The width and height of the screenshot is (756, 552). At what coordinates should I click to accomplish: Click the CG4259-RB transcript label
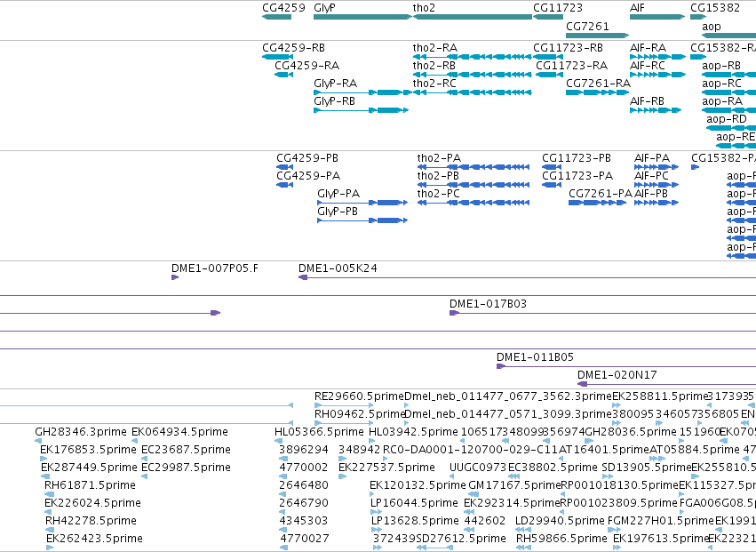pos(294,48)
